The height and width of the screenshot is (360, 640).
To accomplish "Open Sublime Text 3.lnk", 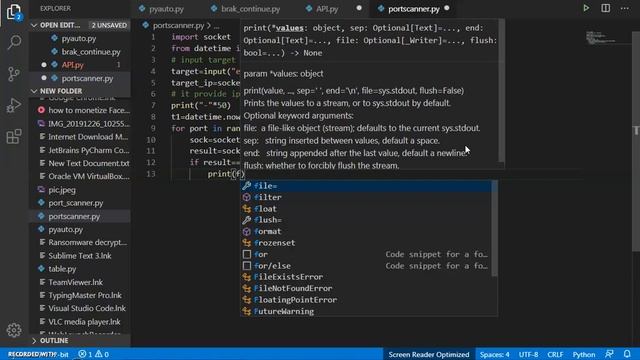I will click(x=80, y=256).
